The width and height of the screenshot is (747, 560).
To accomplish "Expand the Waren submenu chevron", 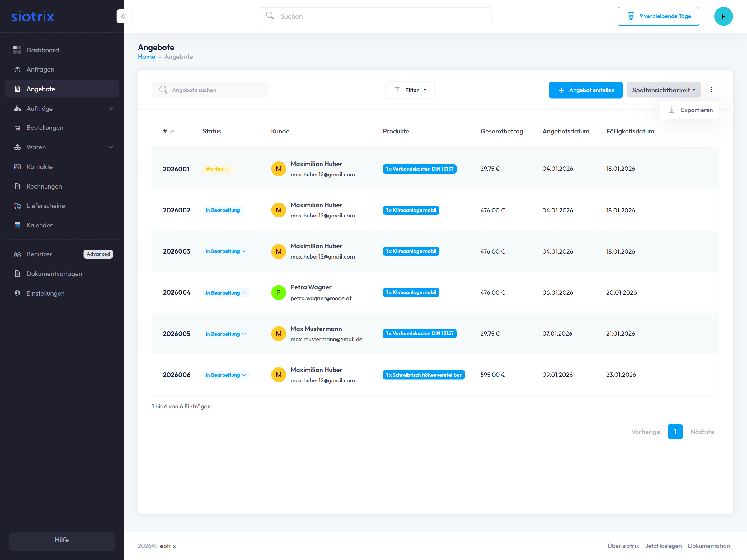I will pos(111,147).
